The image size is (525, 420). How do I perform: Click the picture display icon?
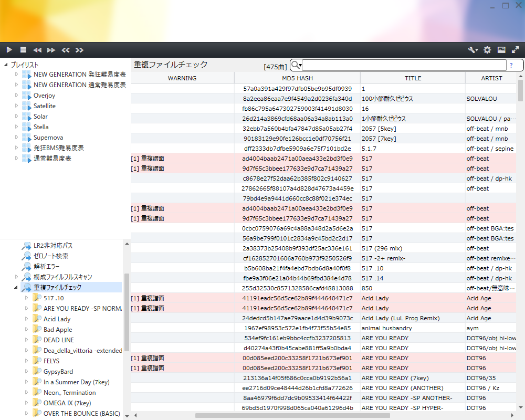(501, 50)
